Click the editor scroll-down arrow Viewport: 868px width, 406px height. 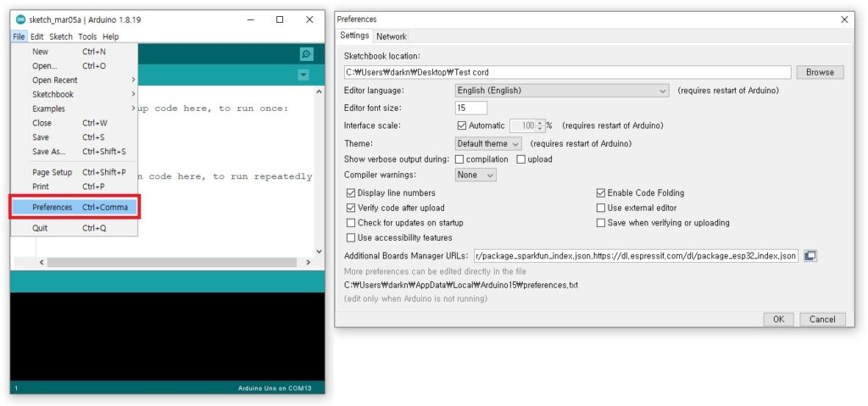tap(319, 251)
